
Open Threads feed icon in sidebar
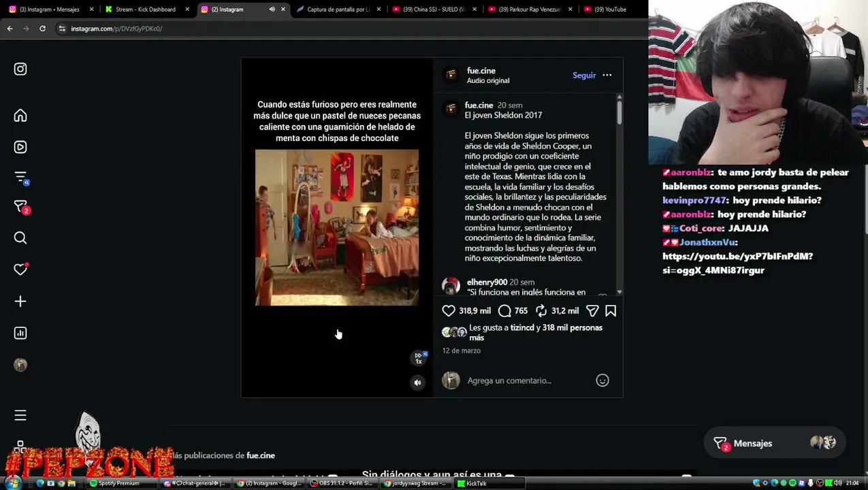point(21,177)
